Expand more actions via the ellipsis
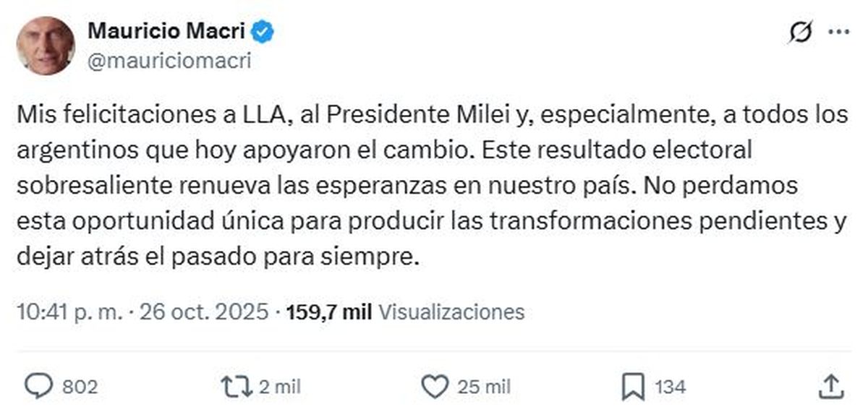Image resolution: width=868 pixels, height=420 pixels. click(839, 30)
